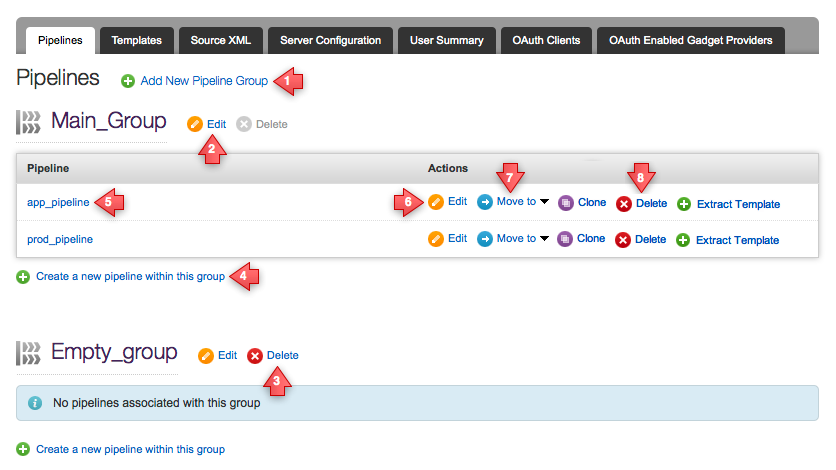Switch to the Templates tab
The image size is (836, 470).
click(137, 41)
